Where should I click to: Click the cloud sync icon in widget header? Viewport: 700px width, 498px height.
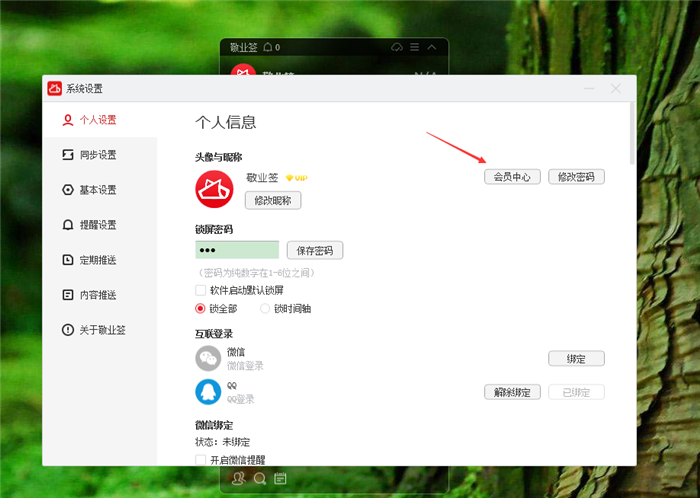396,47
